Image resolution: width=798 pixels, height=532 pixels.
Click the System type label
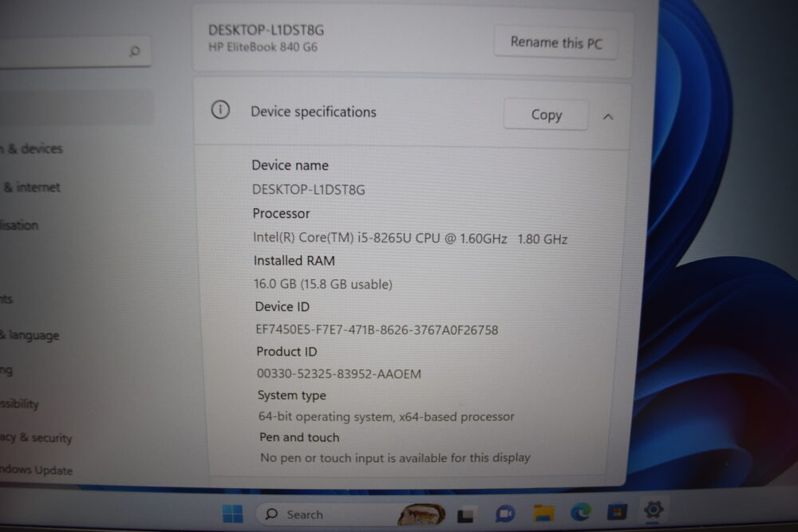(291, 395)
